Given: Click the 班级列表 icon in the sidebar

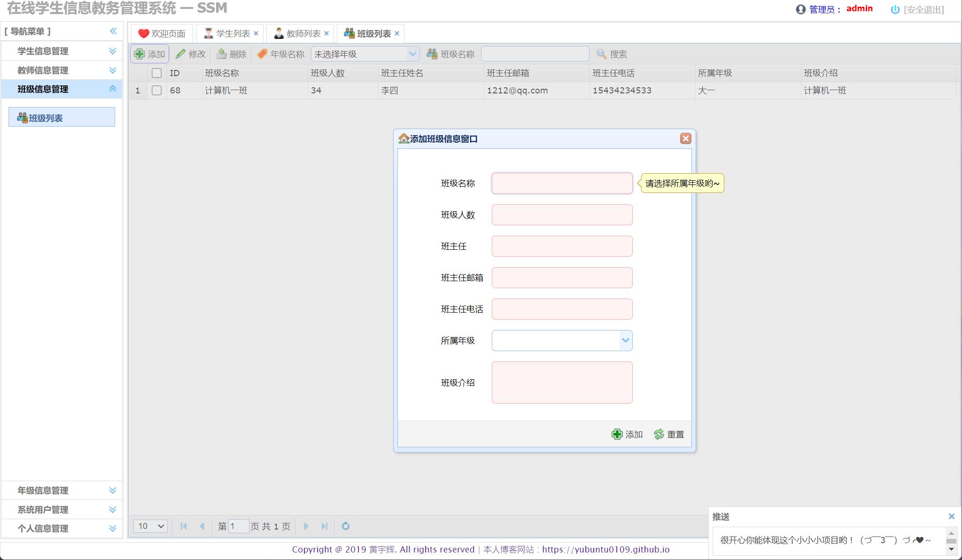Looking at the screenshot, I should [x=22, y=117].
